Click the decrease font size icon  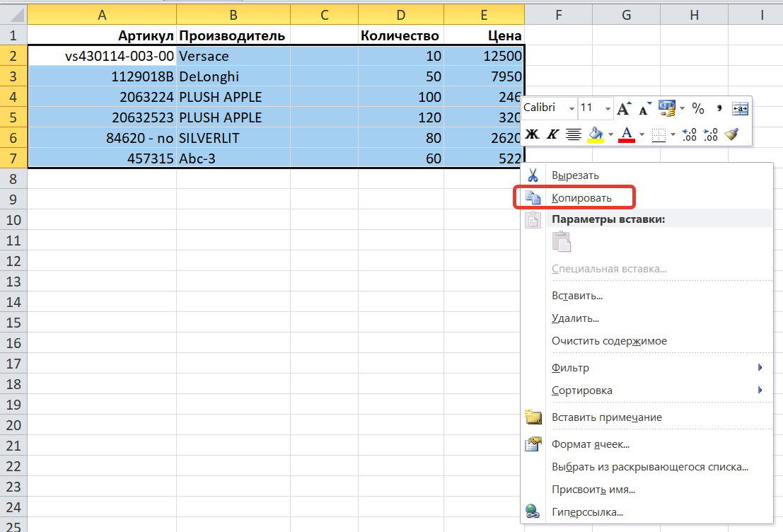tap(644, 108)
